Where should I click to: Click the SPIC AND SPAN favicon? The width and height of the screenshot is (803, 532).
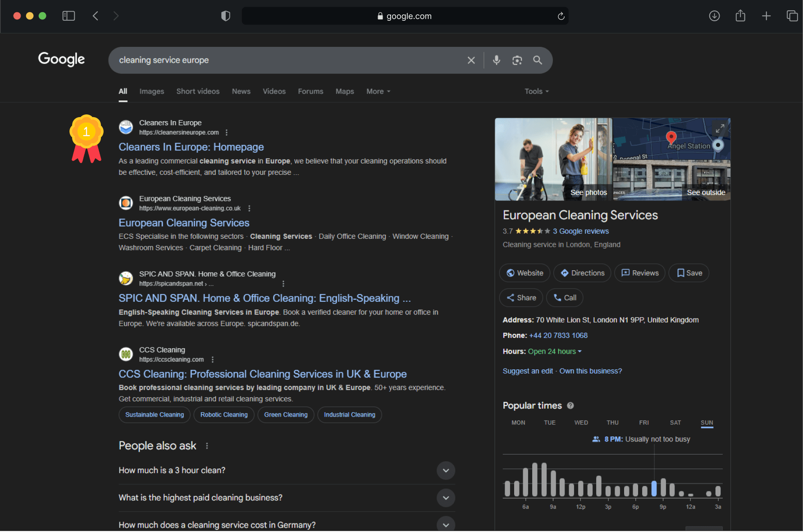click(x=126, y=278)
